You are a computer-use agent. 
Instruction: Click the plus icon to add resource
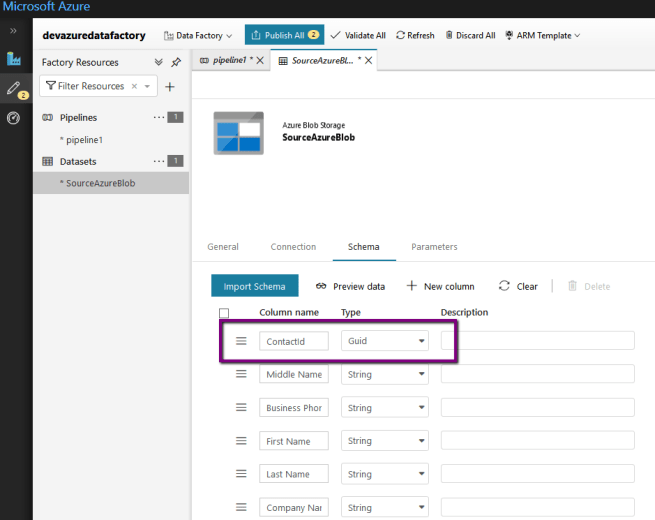click(170, 87)
